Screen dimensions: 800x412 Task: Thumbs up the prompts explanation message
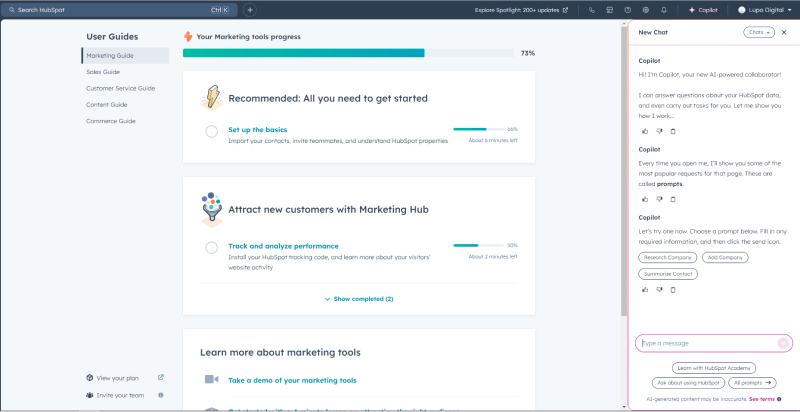[645, 199]
